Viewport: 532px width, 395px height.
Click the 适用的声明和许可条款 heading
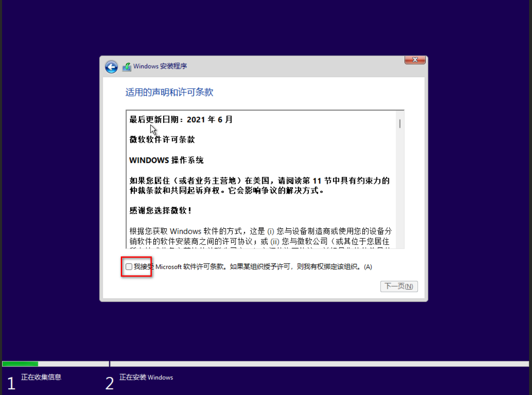point(169,92)
